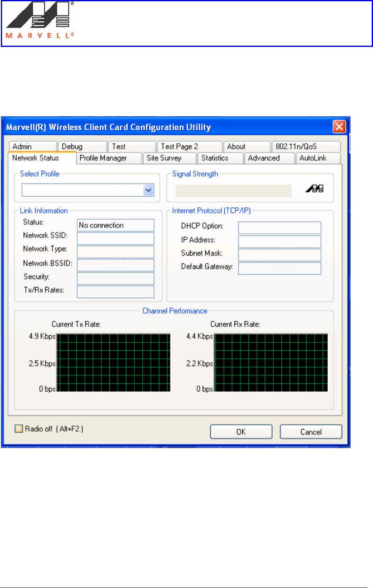Click the 4.4 Kbps Rx axis label
Viewport: 373px width, 588px height.
[200, 336]
